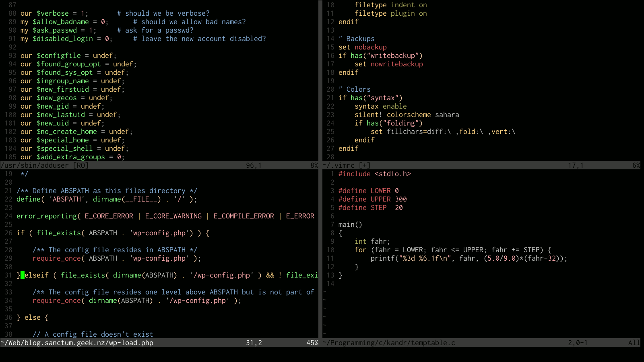The image size is (644, 362).
Task: Click '#define STEP 20' line
Action: (370, 208)
